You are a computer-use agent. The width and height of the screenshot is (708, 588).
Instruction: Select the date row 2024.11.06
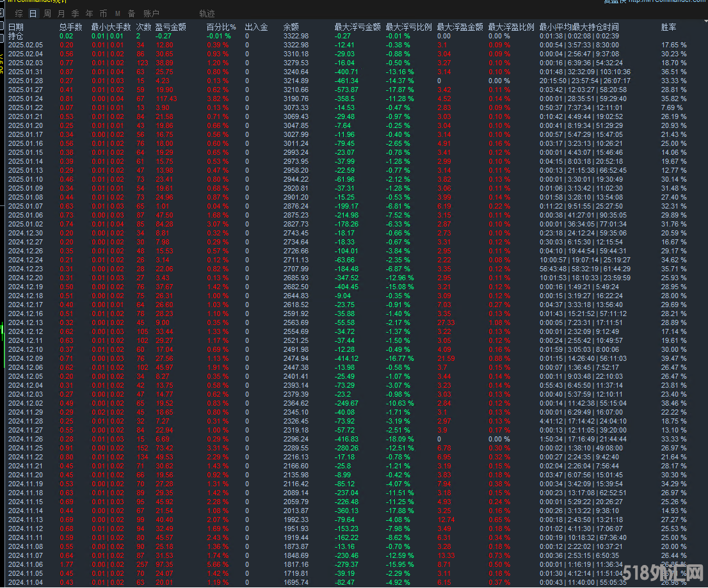pos(26,564)
